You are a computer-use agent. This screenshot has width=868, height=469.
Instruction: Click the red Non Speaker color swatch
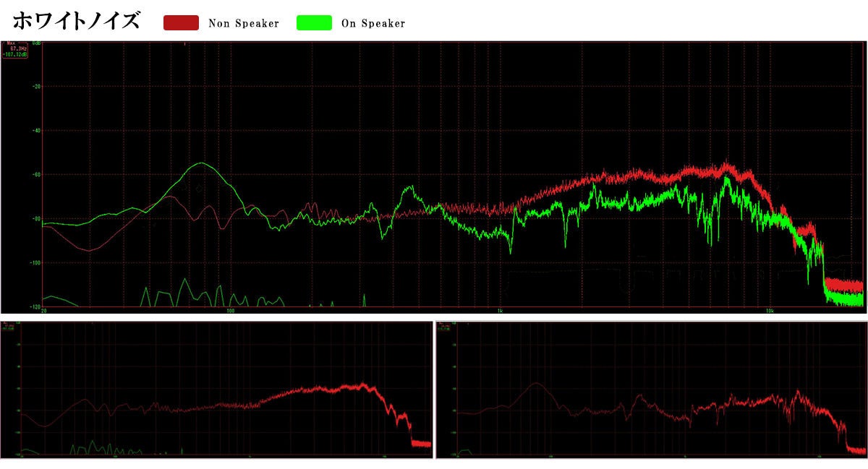tap(181, 23)
